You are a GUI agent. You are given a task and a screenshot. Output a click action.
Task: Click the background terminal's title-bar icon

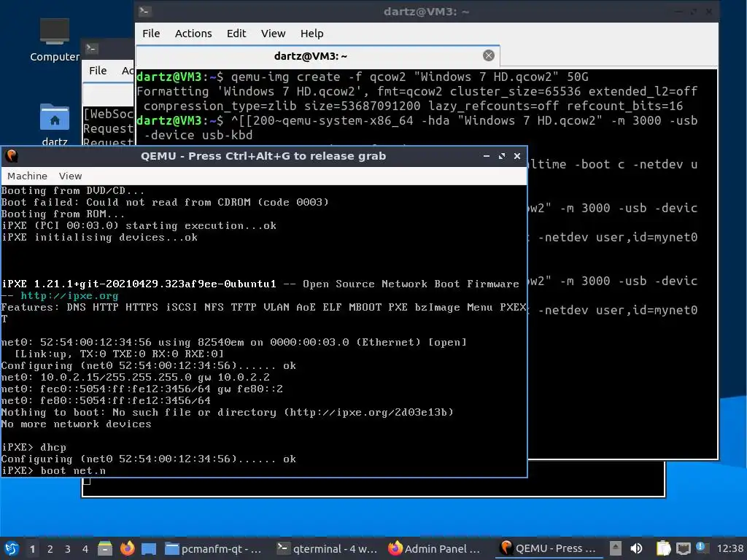91,48
